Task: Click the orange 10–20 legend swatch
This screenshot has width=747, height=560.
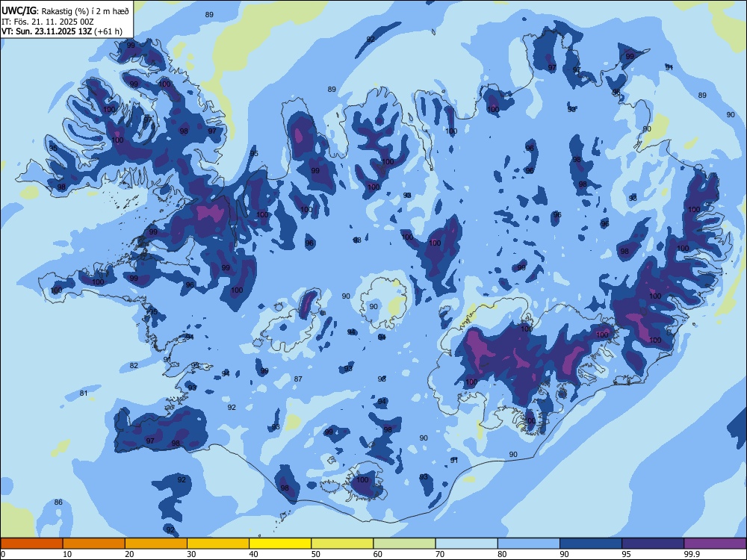Action: [94, 544]
